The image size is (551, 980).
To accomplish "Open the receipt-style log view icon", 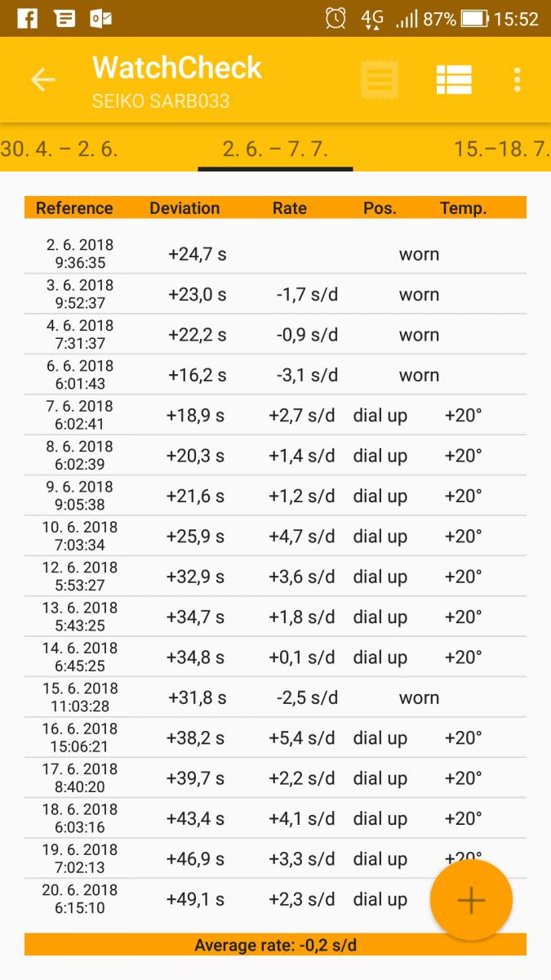I will [x=380, y=80].
